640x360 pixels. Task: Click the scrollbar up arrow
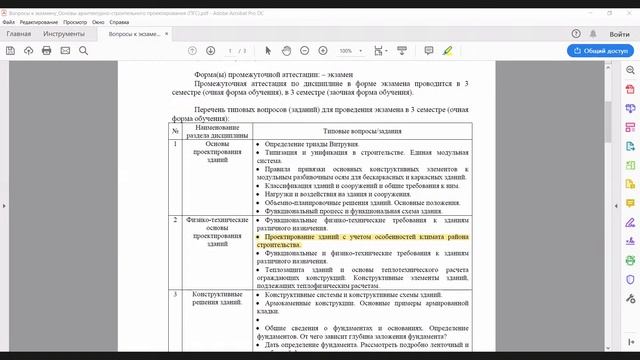click(608, 67)
